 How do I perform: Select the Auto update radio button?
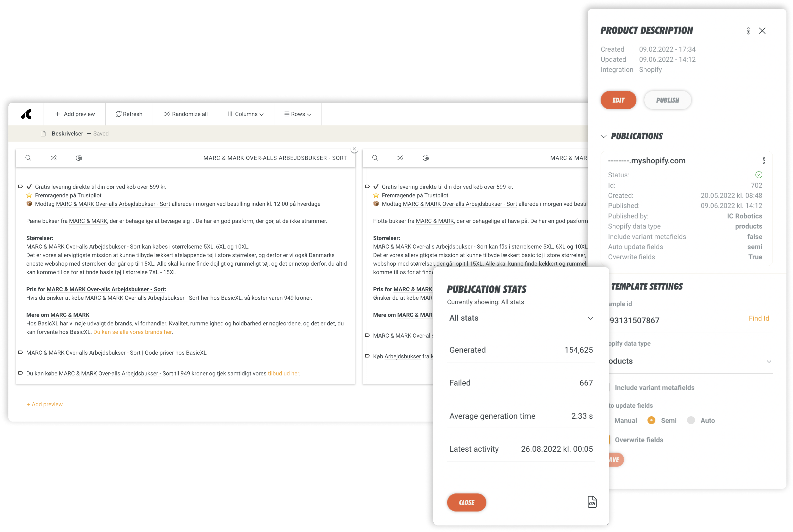692,420
